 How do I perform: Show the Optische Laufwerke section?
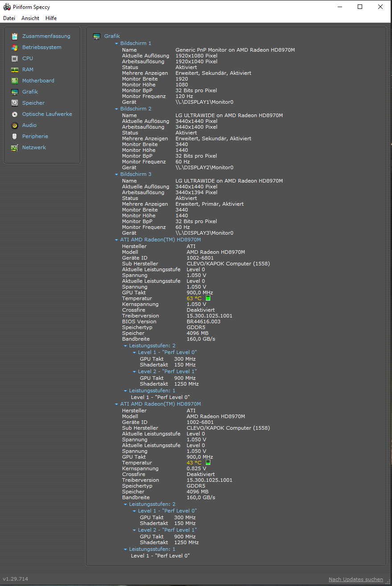[x=47, y=114]
